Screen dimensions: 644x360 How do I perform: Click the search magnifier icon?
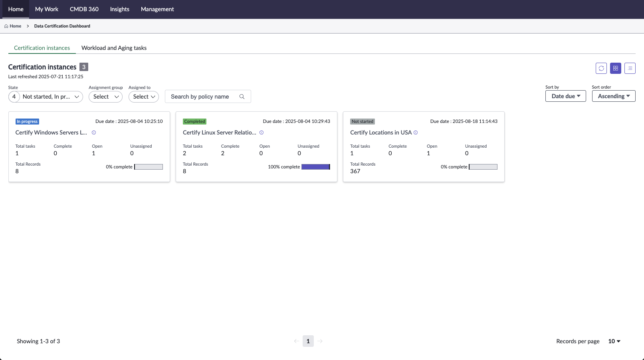242,97
